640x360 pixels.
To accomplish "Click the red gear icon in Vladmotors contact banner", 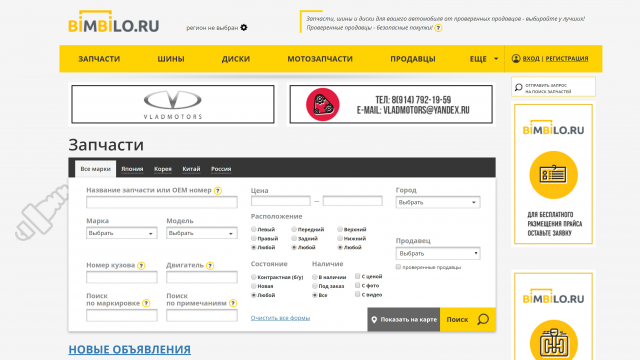I will coord(322,104).
